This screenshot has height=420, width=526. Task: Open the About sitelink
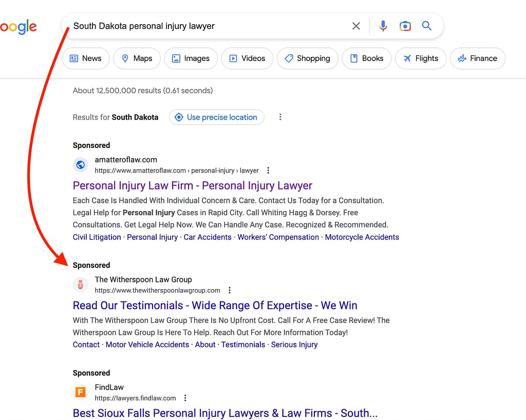click(x=205, y=345)
